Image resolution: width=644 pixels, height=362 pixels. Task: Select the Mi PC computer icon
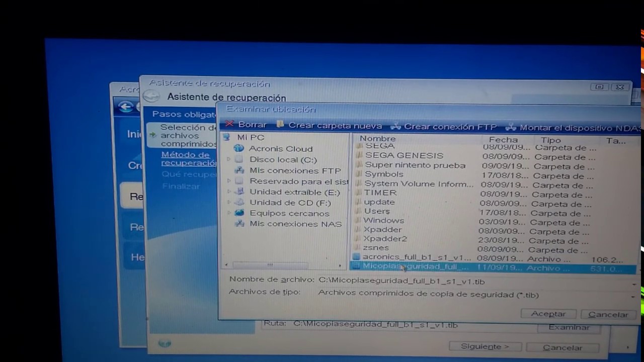tap(226, 137)
